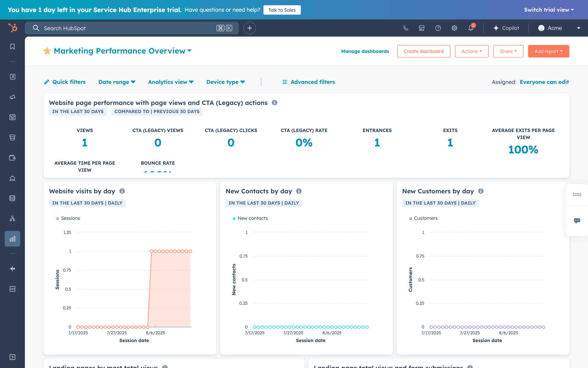Show info for New Contacts by day
This screenshot has height=368, width=588.
pos(299,191)
